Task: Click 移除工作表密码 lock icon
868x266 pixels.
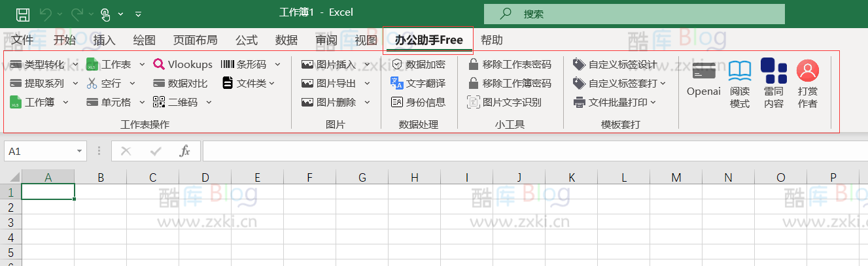Action: point(474,64)
